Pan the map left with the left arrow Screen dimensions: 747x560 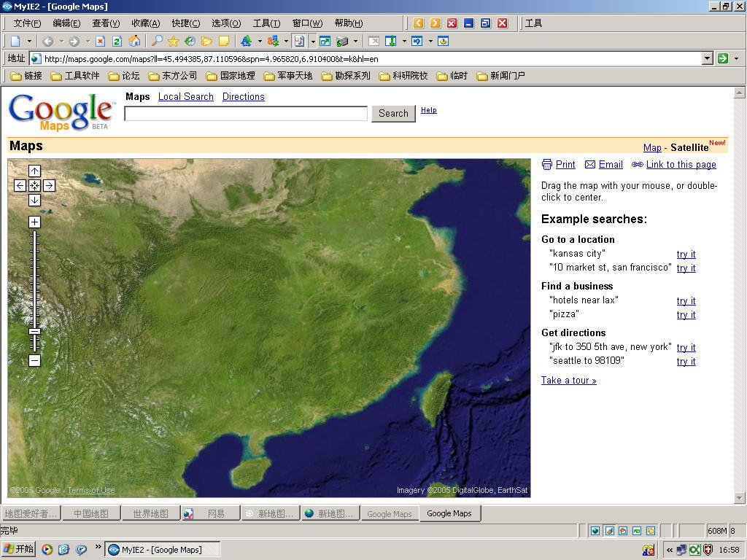click(20, 186)
